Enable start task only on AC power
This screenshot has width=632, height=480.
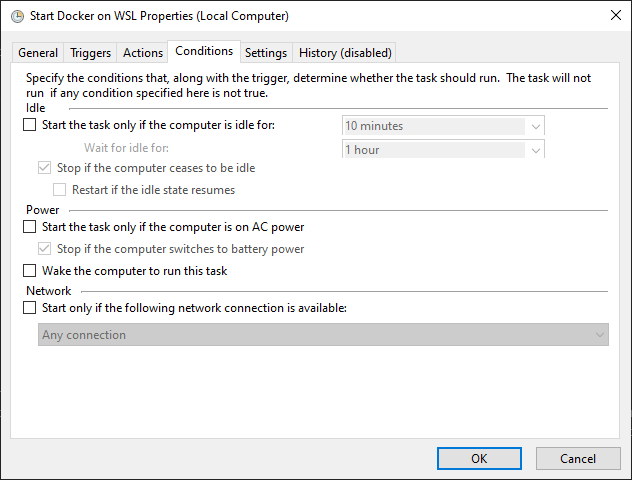pyautogui.click(x=29, y=227)
